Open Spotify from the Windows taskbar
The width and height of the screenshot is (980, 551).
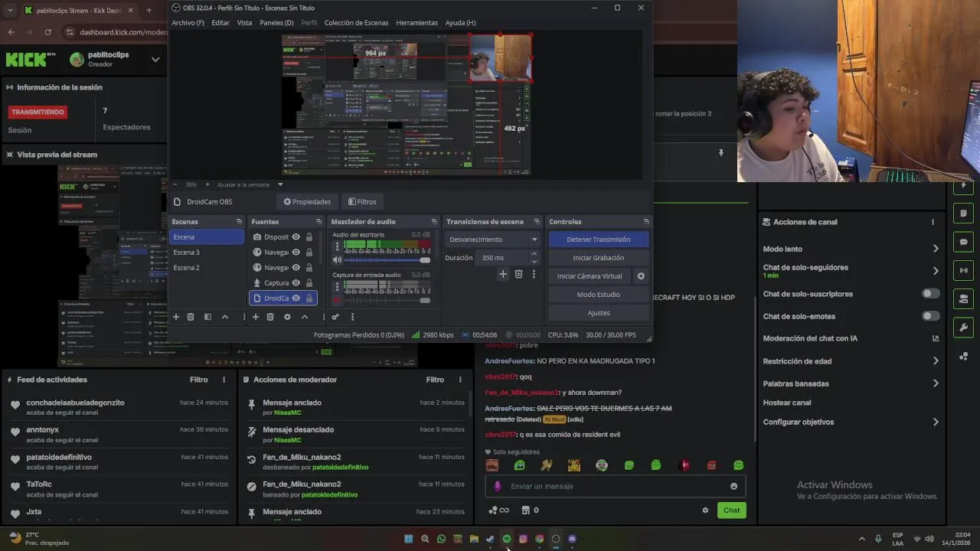(507, 539)
